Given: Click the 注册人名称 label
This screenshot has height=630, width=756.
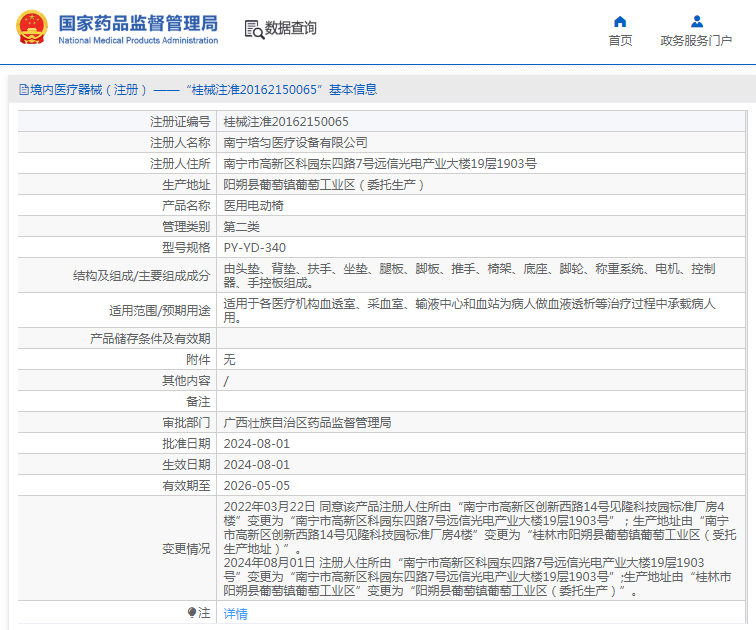Looking at the screenshot, I should [180, 143].
